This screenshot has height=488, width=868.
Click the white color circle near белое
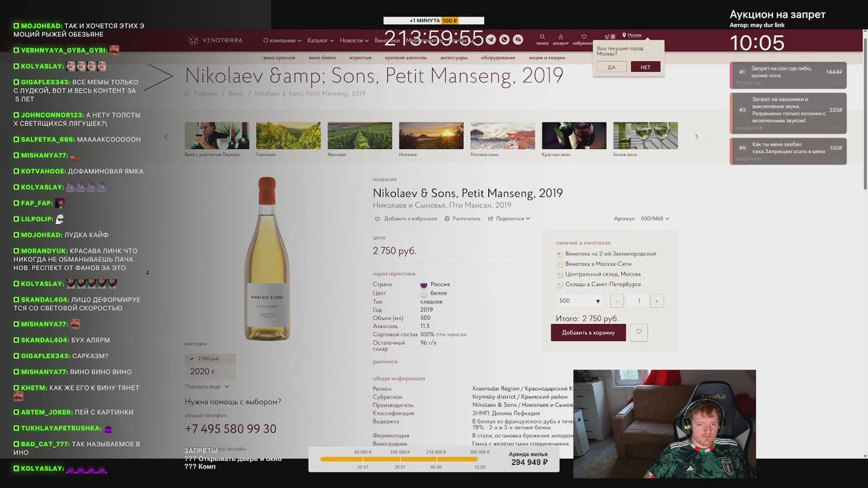(423, 293)
